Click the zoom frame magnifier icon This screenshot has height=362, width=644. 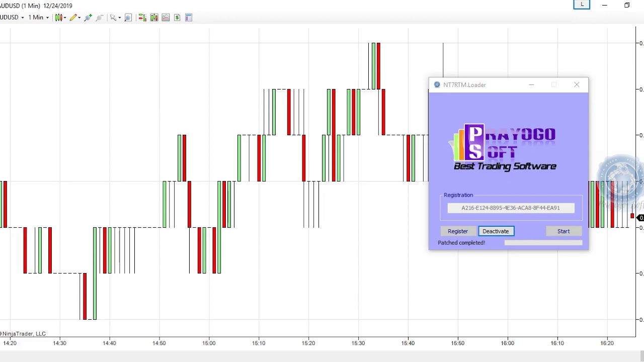(x=128, y=18)
